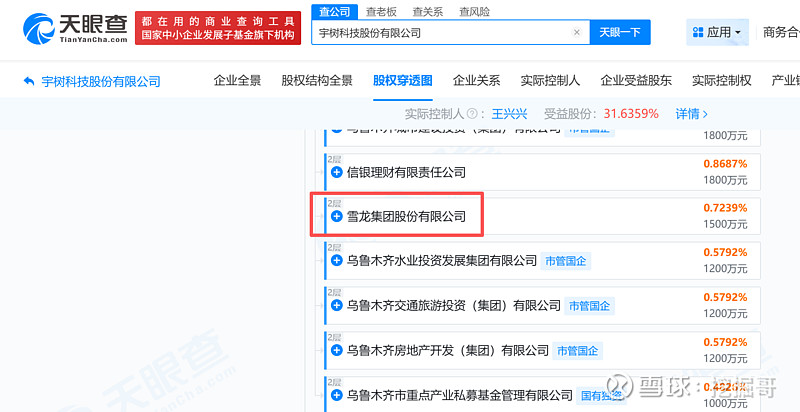Select 1800万元 amount of 信银理财

(725, 180)
